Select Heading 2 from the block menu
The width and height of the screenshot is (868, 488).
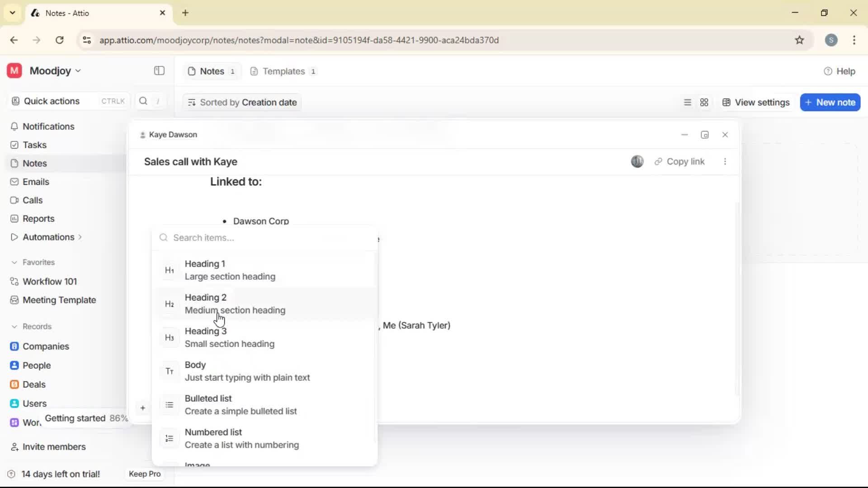(235, 304)
